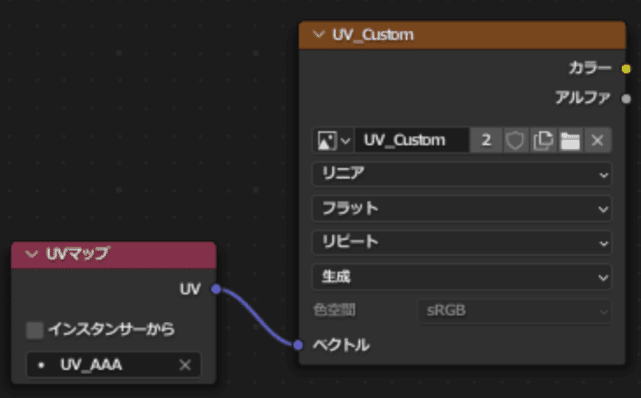Collapse the UV_Custom node
This screenshot has height=398, width=641.
(x=318, y=35)
